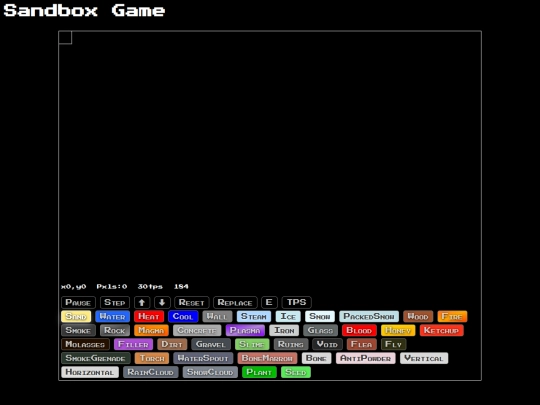Select the Wood element

tap(418, 316)
